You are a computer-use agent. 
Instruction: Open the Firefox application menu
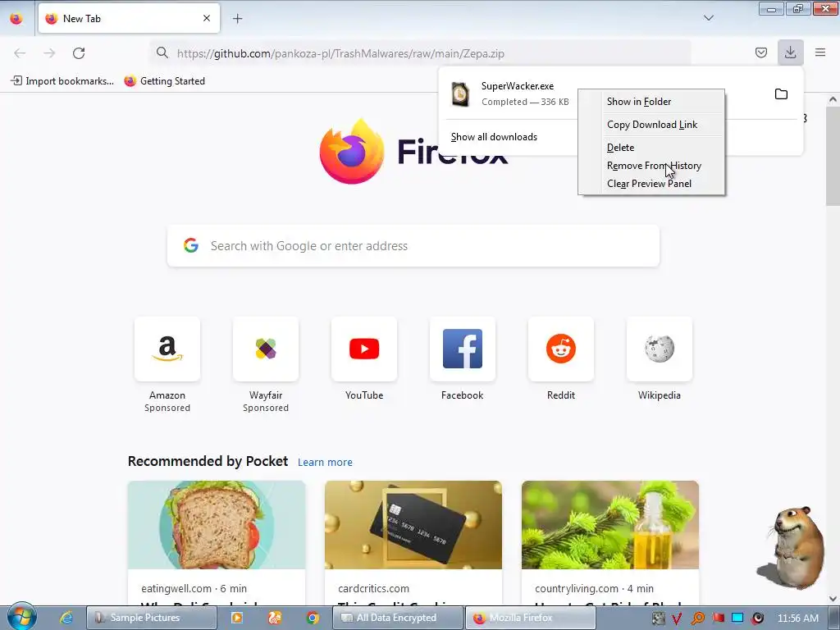coord(820,52)
